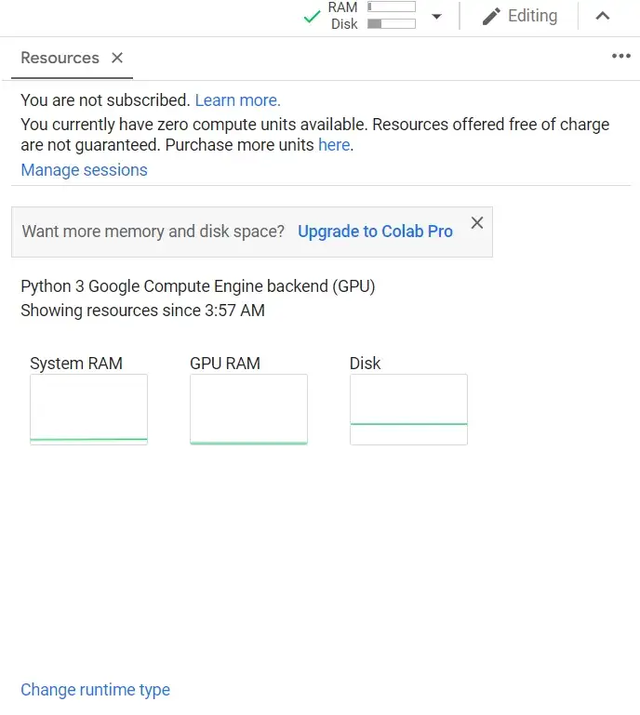640x715 pixels.
Task: Click the Disk usage graph
Action: [408, 409]
